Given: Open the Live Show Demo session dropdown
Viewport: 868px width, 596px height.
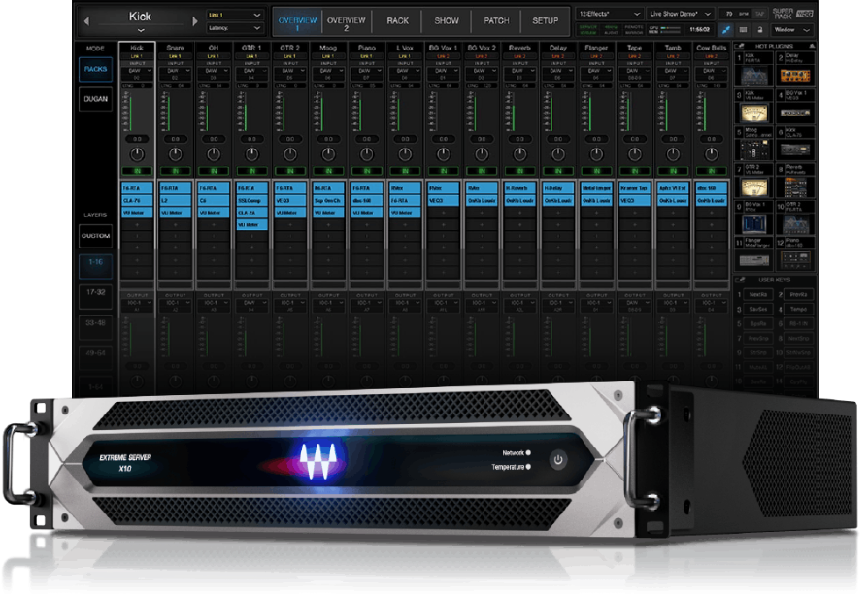Looking at the screenshot, I should (680, 14).
